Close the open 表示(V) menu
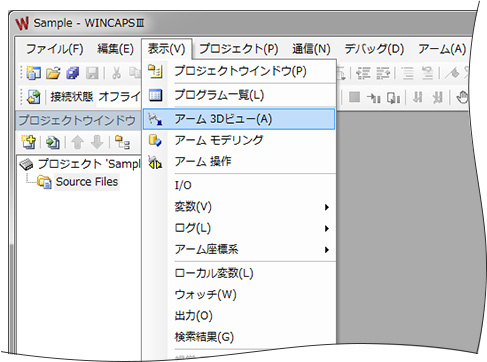 166,49
